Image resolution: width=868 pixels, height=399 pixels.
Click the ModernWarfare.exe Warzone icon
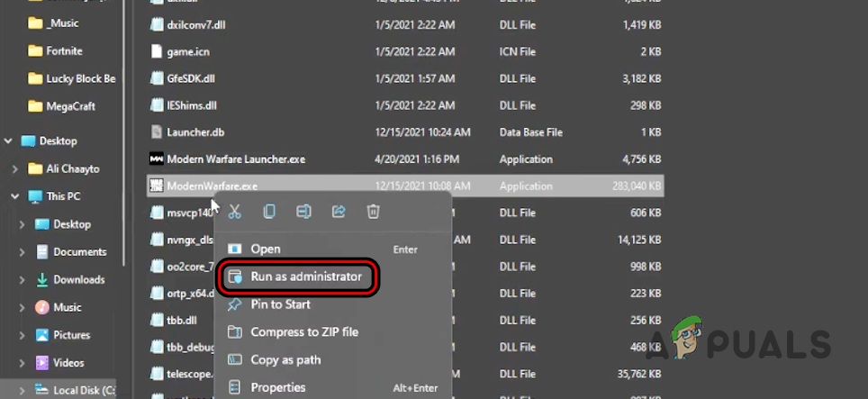click(157, 186)
